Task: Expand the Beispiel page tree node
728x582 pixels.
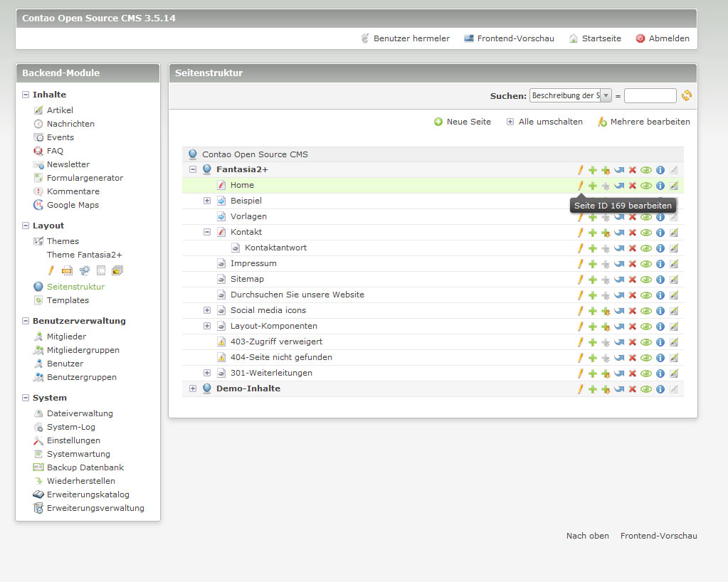Action: (x=207, y=201)
